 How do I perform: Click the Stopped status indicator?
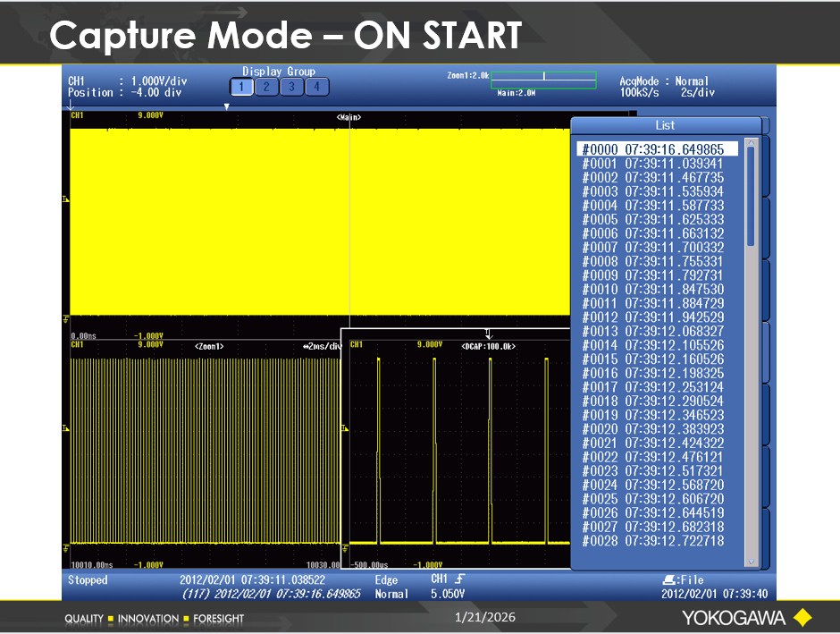pyautogui.click(x=88, y=580)
